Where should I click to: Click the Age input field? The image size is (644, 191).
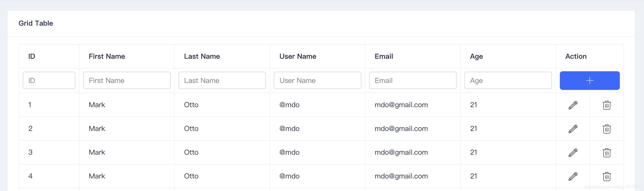[508, 81]
